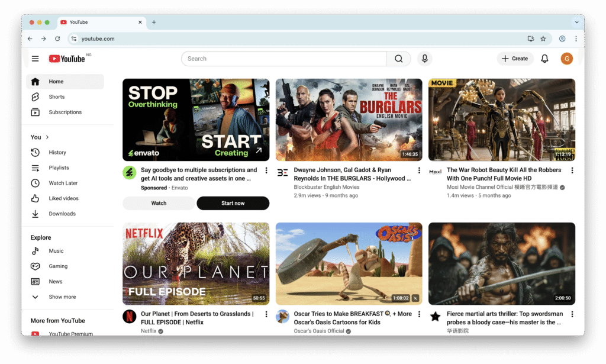
Task: Go to Watch Later in sidebar
Action: 63,183
